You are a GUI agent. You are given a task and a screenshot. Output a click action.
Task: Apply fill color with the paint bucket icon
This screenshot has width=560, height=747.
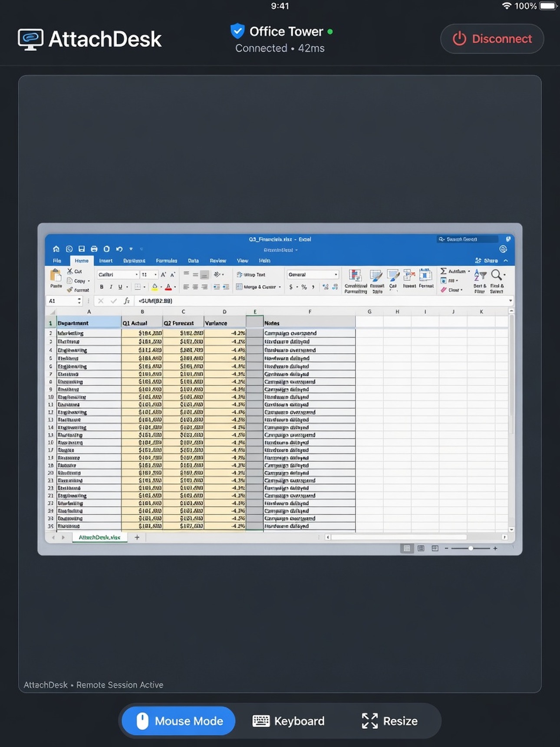tap(155, 287)
